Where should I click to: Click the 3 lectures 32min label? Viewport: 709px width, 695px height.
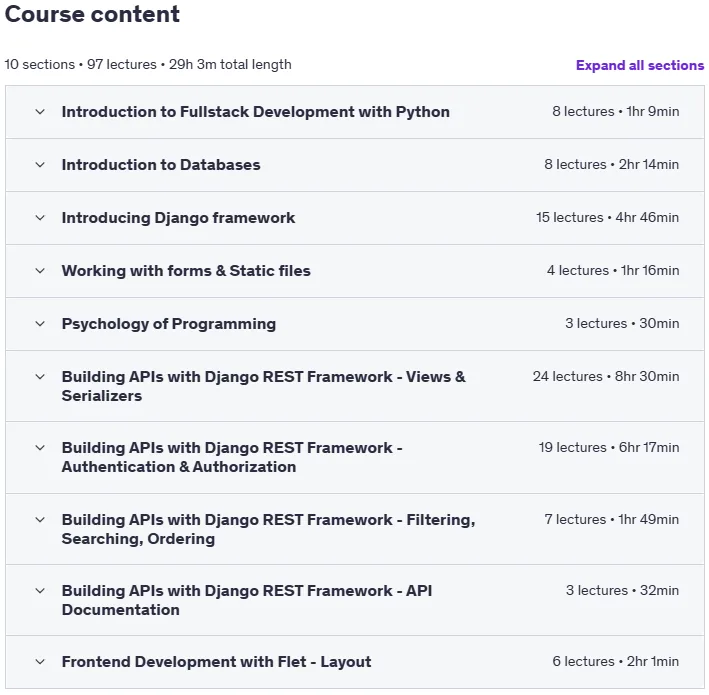tap(622, 590)
